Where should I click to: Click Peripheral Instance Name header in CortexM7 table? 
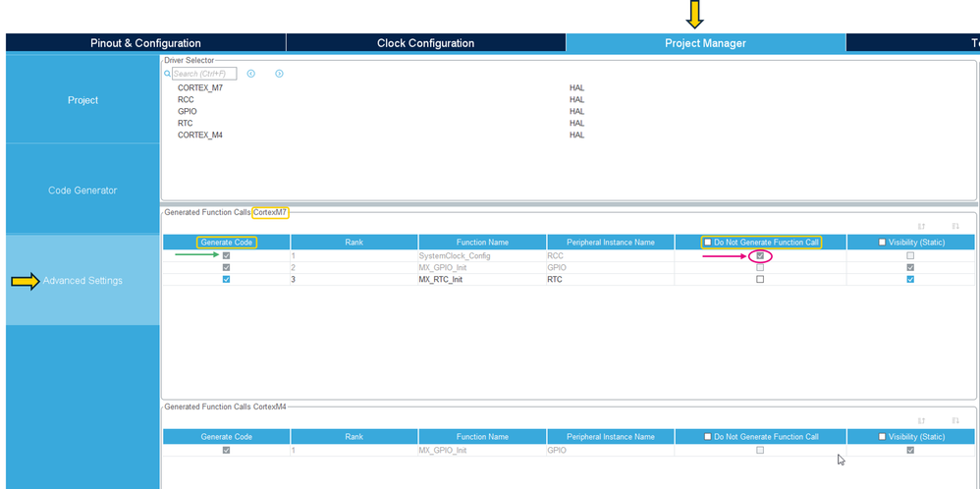click(x=611, y=242)
